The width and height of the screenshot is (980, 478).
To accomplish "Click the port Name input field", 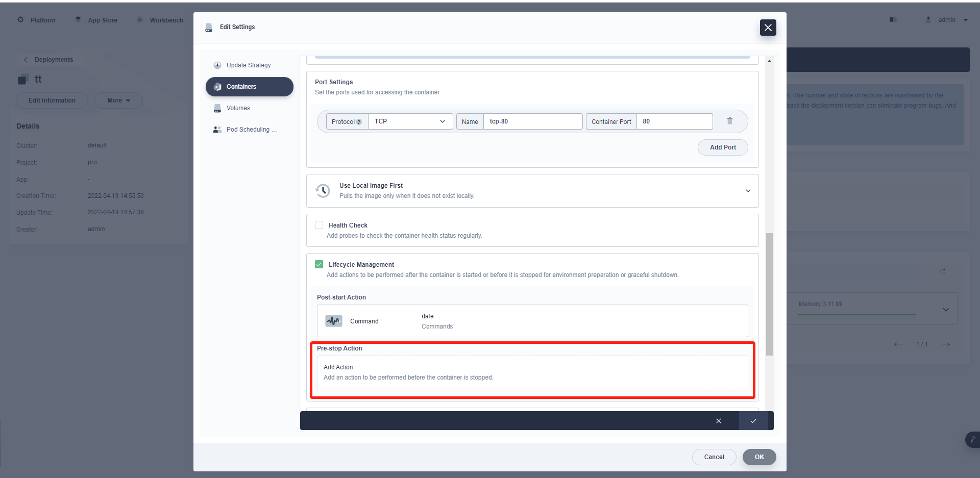I will pyautogui.click(x=533, y=121).
